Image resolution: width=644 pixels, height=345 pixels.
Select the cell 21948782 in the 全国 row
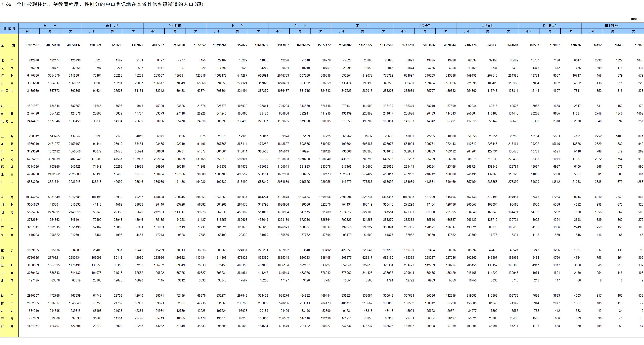345,45
